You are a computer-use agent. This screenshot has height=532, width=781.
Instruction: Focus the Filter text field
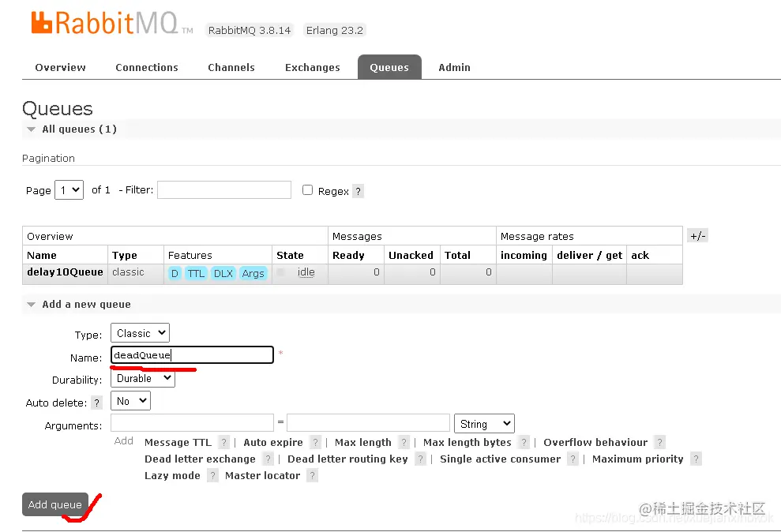224,189
